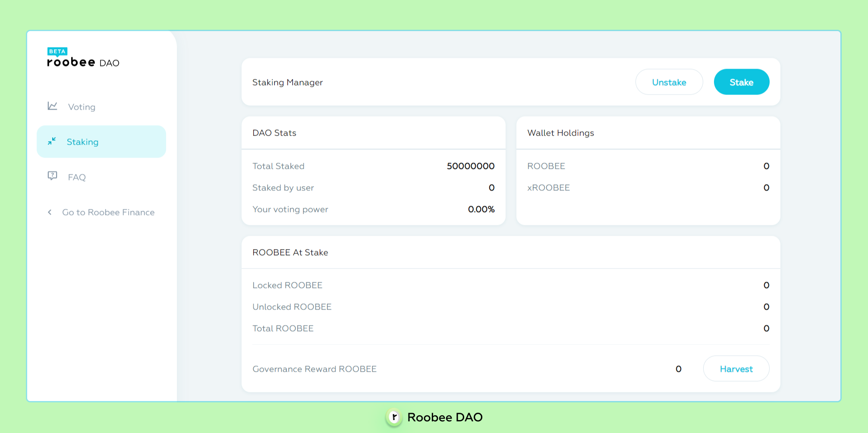Click the Your voting power label
The width and height of the screenshot is (868, 433).
290,209
